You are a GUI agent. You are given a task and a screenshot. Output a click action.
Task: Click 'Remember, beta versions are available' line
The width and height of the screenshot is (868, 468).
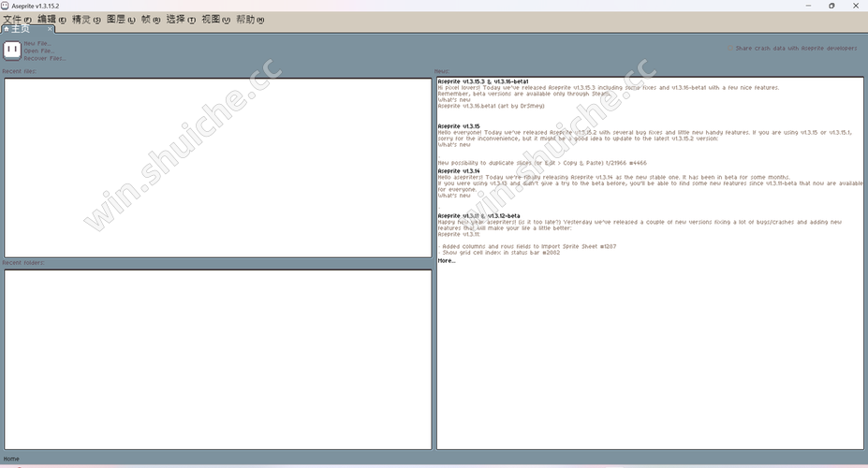click(524, 94)
